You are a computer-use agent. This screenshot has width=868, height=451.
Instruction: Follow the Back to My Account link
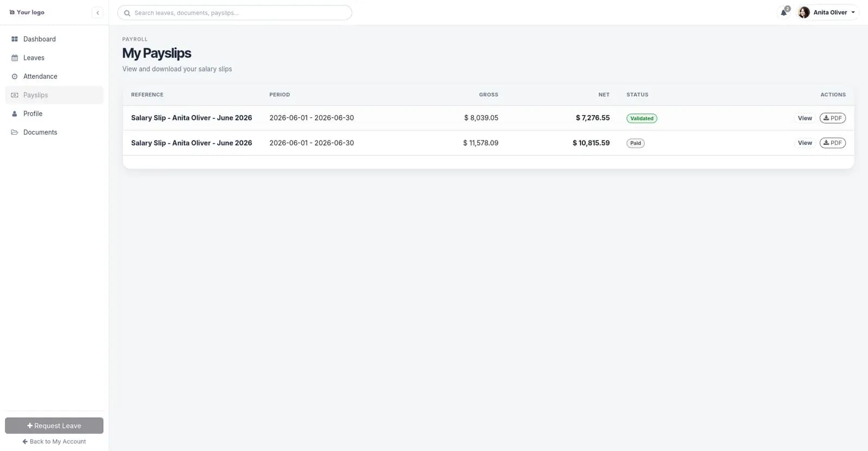pos(54,442)
